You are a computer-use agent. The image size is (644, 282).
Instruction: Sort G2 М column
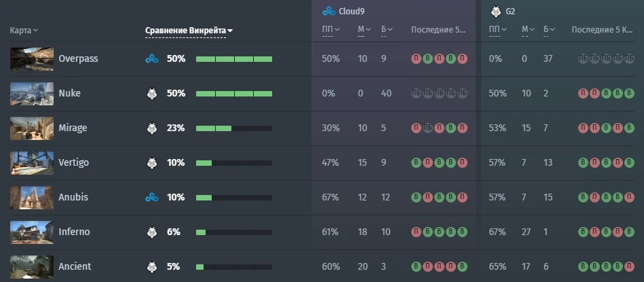point(528,29)
